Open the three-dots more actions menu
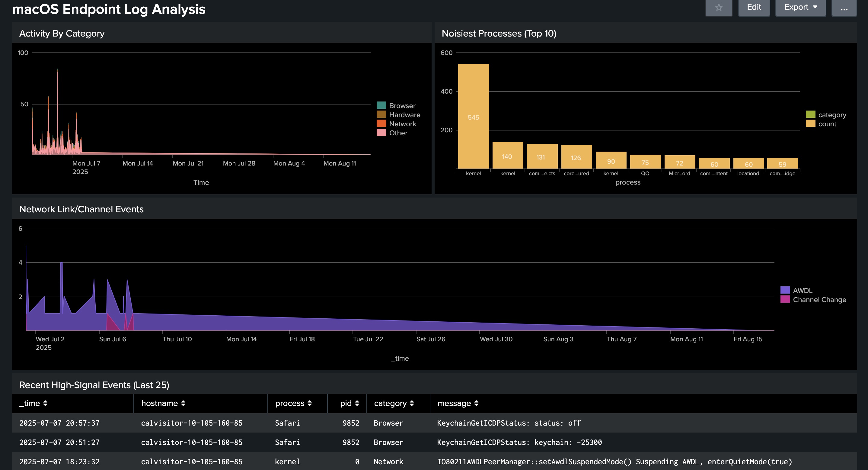Screen dimensions: 868x470 pyautogui.click(x=844, y=8)
